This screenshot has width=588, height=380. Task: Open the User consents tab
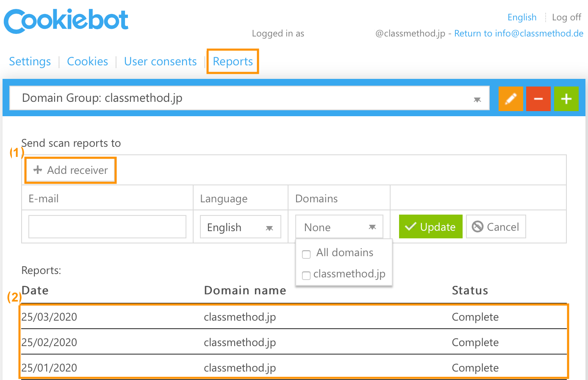161,61
